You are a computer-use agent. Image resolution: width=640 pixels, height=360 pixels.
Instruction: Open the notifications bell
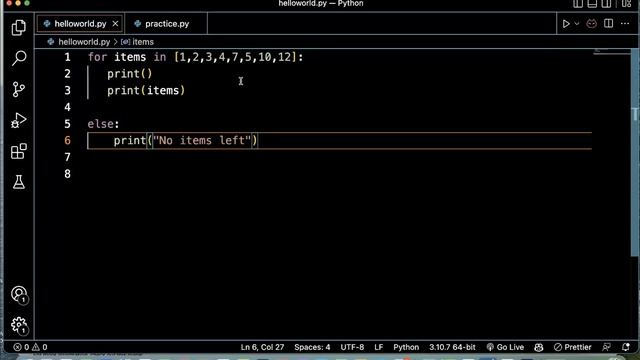[626, 347]
